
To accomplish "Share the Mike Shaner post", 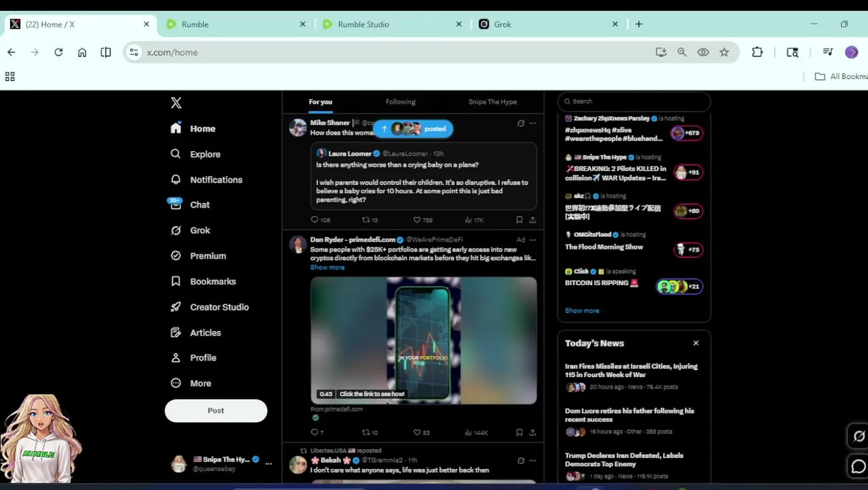I will coord(532,220).
